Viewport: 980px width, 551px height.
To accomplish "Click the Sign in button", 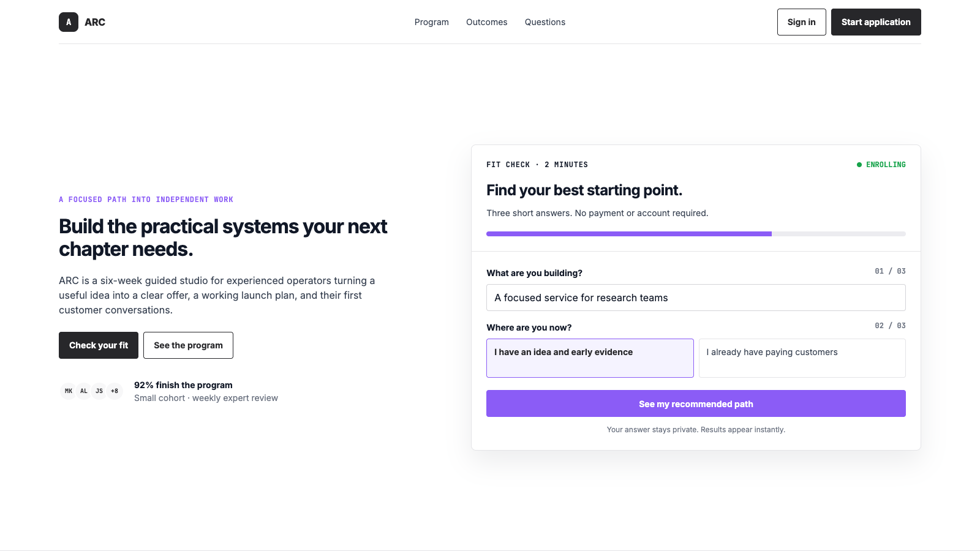I will pos(802,22).
